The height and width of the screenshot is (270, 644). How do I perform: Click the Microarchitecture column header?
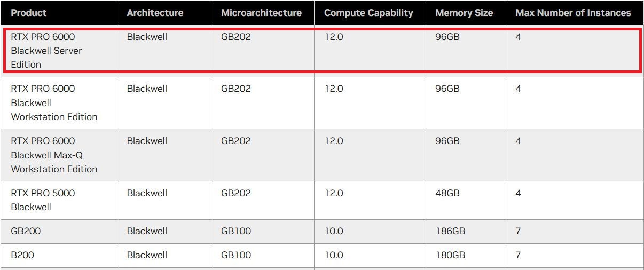261,13
